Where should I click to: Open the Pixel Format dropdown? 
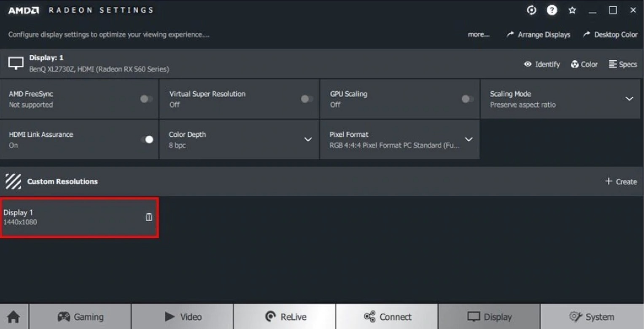pos(469,139)
